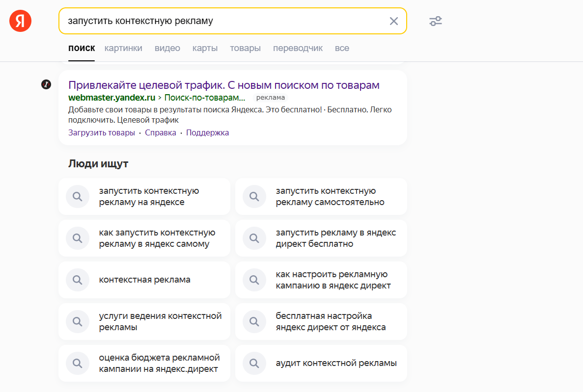
Task: Select suggestion 'как настроить рекламную кампанию в яндекс директ'
Action: [321, 280]
